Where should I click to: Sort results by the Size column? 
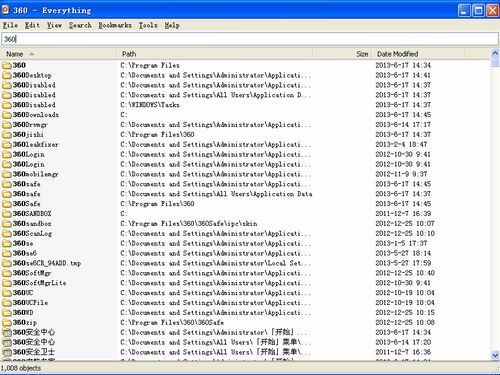[343, 54]
